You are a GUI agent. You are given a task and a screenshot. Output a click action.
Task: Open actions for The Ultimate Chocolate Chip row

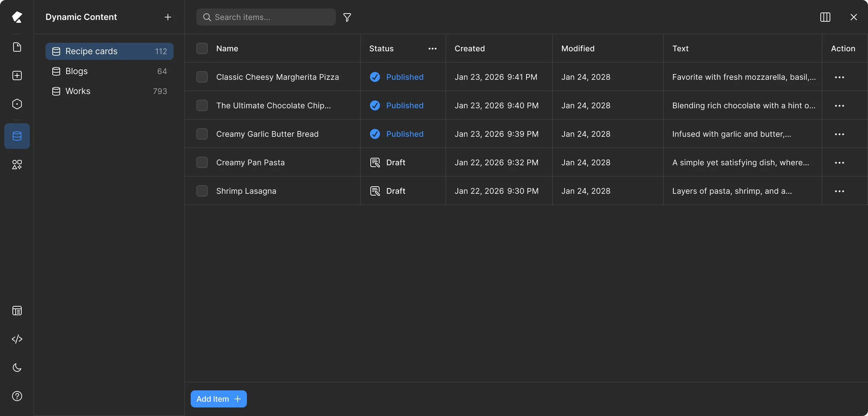(x=840, y=105)
